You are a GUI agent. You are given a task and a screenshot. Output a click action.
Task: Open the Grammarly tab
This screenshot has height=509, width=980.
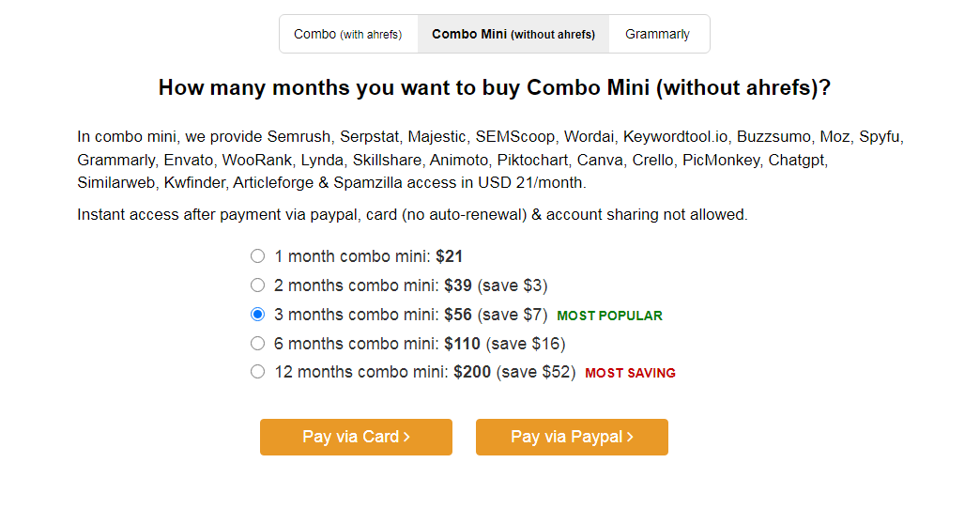tap(657, 34)
